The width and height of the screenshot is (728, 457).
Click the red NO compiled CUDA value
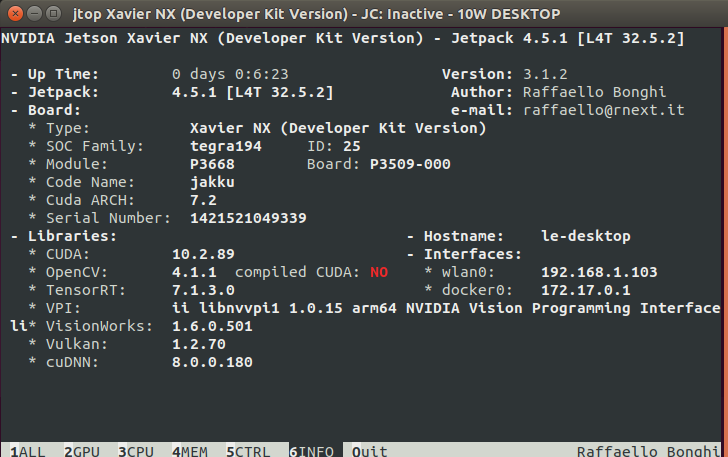(x=379, y=272)
